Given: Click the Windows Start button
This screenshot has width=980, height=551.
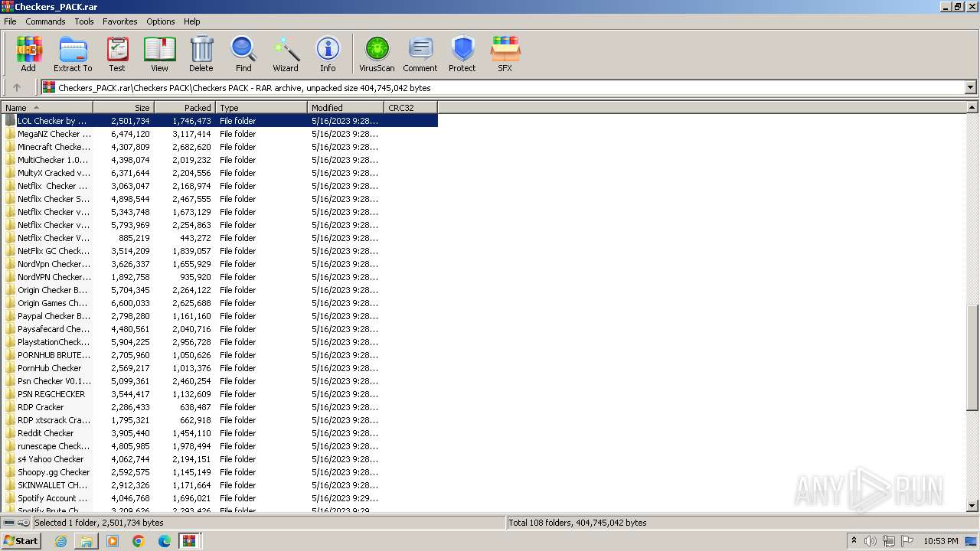Looking at the screenshot, I should (x=21, y=541).
